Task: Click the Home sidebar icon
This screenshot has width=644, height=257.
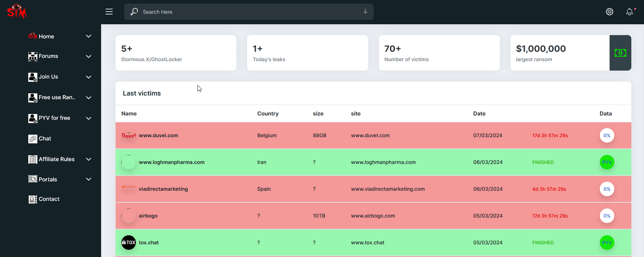Action: coord(33,36)
